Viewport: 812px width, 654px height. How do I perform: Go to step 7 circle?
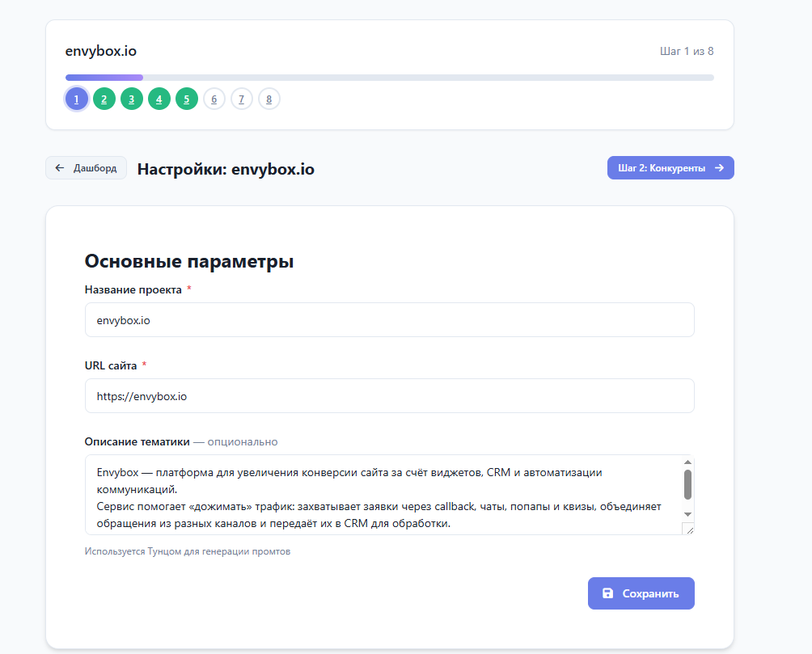tap(241, 99)
